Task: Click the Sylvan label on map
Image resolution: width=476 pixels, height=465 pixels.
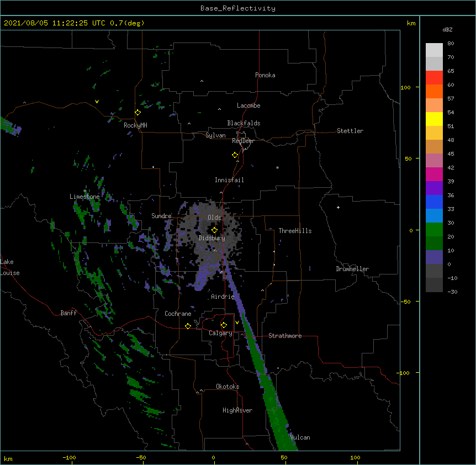Action: coord(215,135)
